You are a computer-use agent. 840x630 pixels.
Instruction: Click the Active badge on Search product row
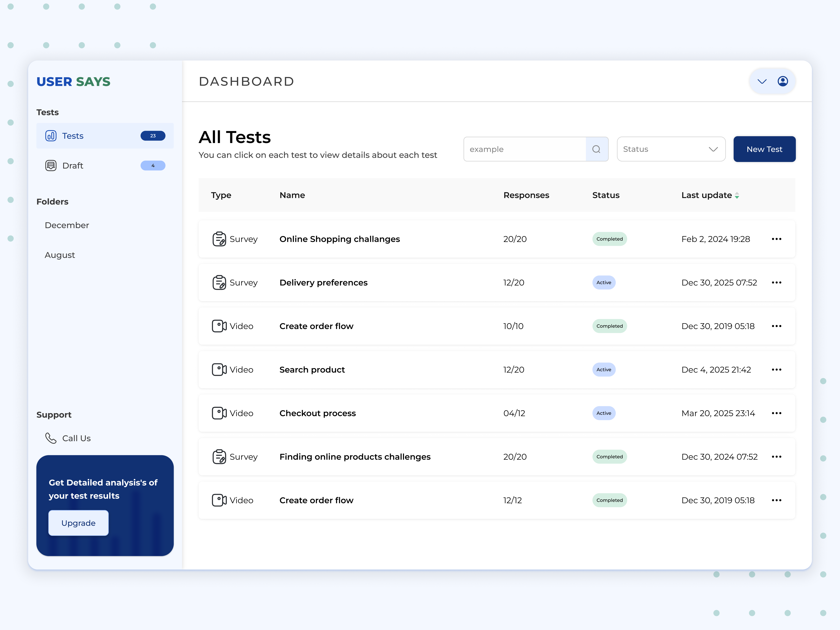(604, 369)
